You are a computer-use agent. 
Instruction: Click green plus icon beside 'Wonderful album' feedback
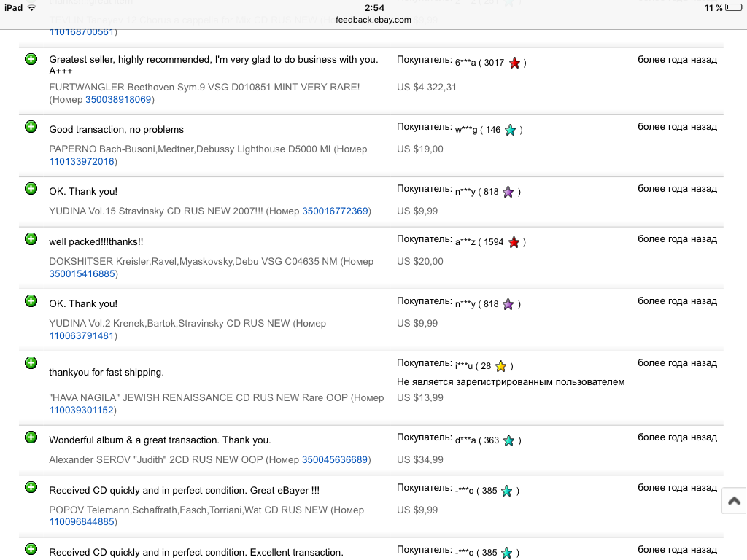click(31, 437)
